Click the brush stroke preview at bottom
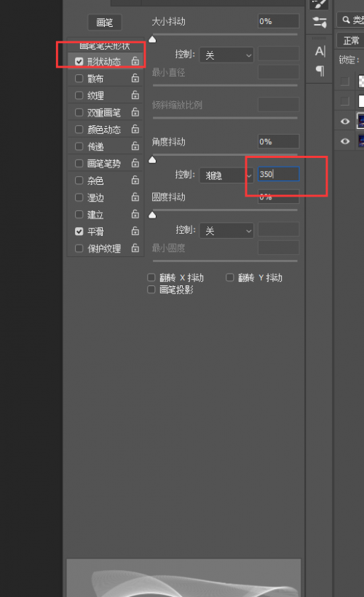Screen dimensions: 364x597 (x=184, y=577)
